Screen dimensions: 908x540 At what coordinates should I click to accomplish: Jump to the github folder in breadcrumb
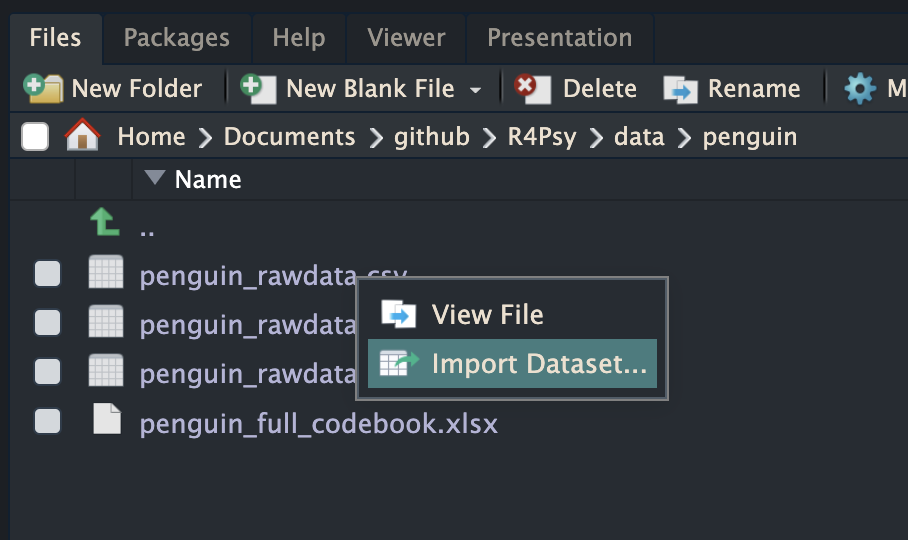(430, 136)
